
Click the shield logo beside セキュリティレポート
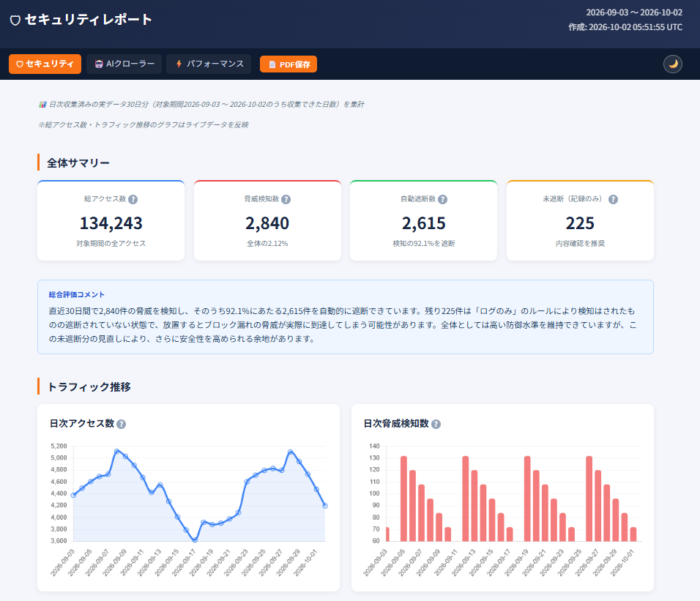pyautogui.click(x=15, y=20)
